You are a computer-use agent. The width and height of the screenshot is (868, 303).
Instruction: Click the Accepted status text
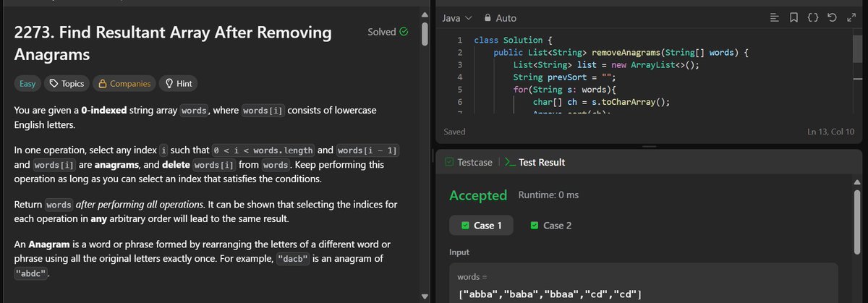pyautogui.click(x=478, y=195)
